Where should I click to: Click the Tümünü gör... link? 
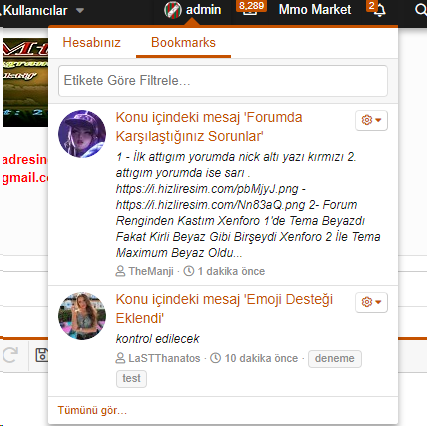pos(92,410)
